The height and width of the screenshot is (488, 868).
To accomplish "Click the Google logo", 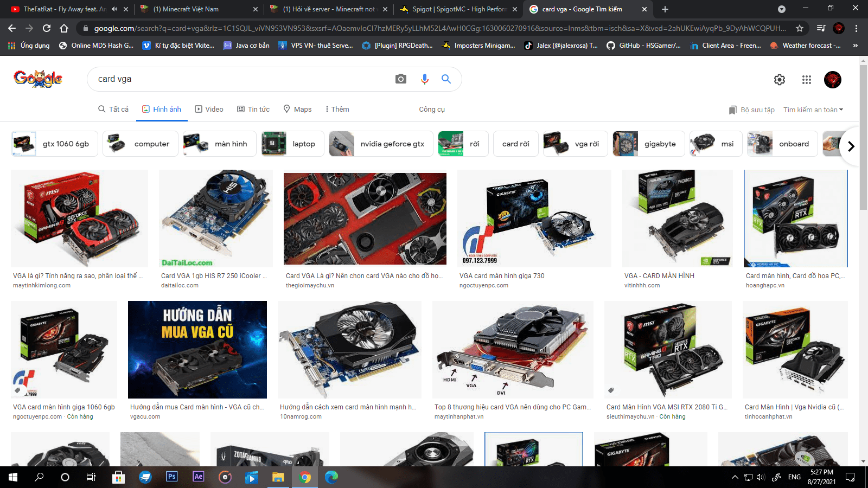I will [38, 79].
